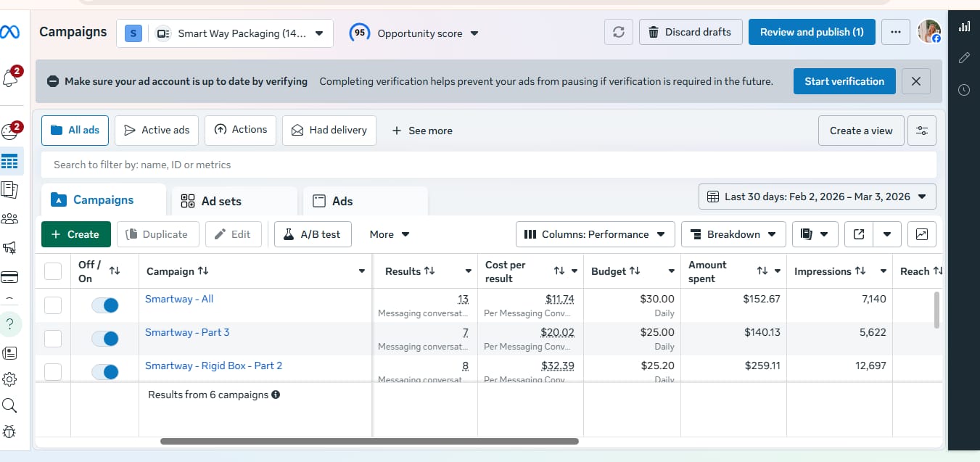Image resolution: width=980 pixels, height=462 pixels.
Task: Open the charts panel icon on right rail
Action: click(x=964, y=26)
